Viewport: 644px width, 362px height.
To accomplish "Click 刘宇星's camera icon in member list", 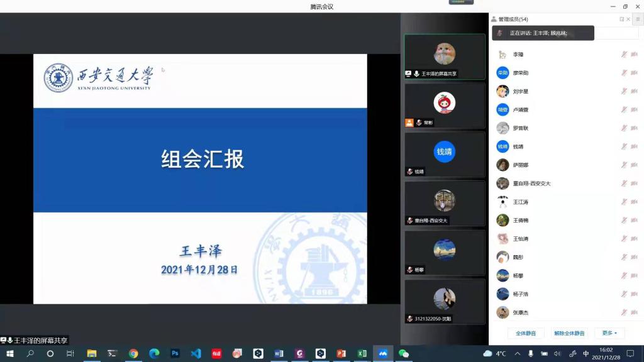I will coord(634,91).
